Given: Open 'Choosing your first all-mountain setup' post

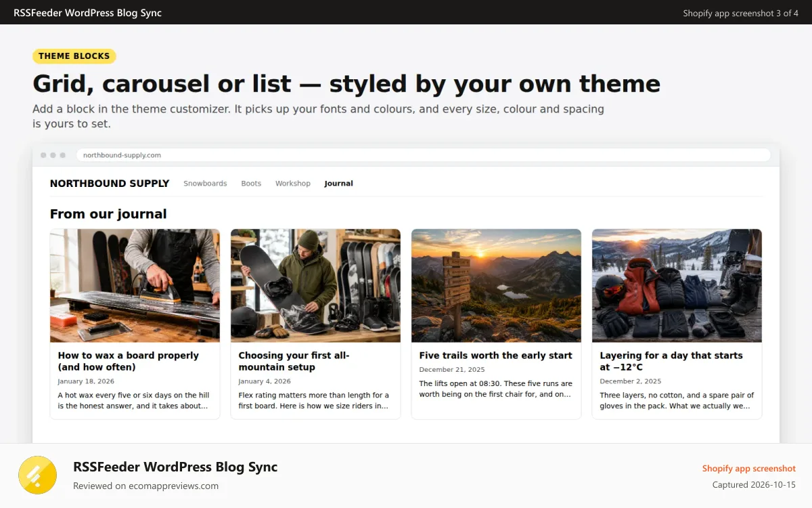Looking at the screenshot, I should 294,361.
